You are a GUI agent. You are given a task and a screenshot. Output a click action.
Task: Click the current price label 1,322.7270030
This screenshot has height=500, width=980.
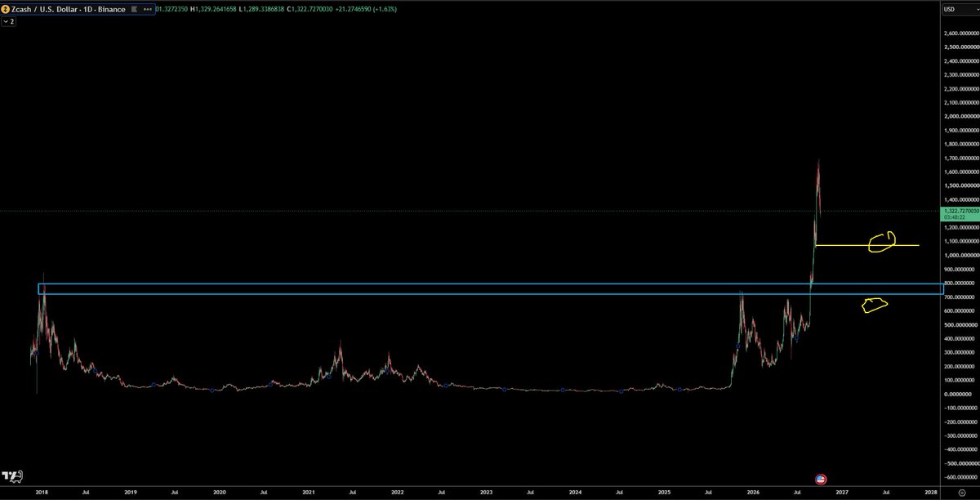click(x=960, y=212)
